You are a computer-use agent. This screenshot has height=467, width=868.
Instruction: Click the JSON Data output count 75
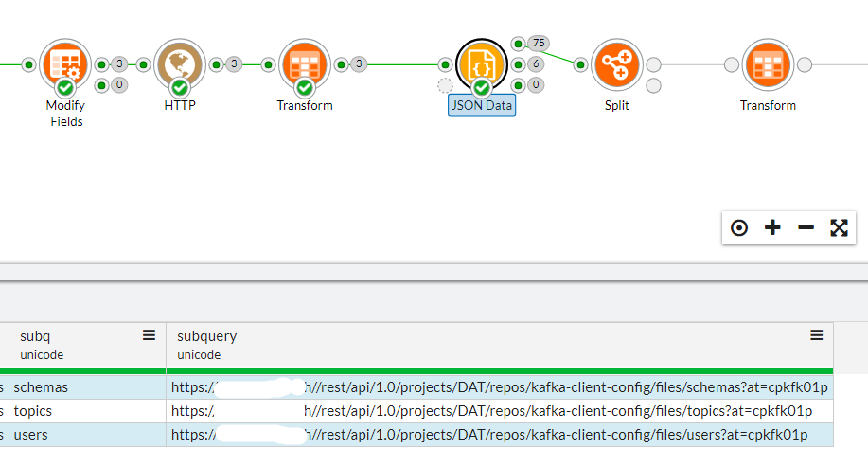point(539,44)
